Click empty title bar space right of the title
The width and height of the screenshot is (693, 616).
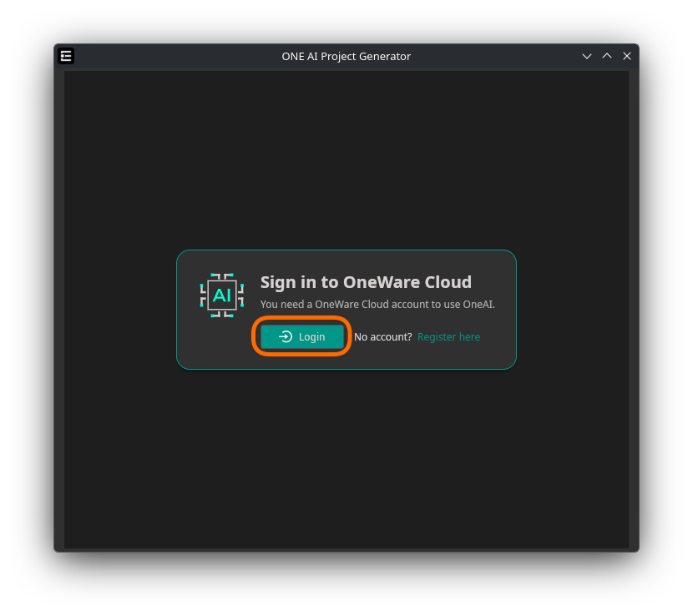pos(501,56)
